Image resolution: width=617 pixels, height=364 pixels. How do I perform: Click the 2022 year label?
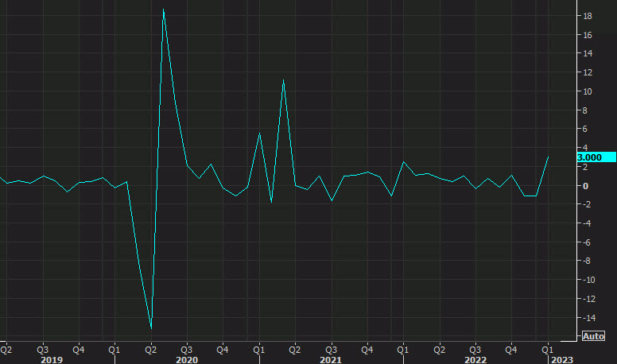475,360
